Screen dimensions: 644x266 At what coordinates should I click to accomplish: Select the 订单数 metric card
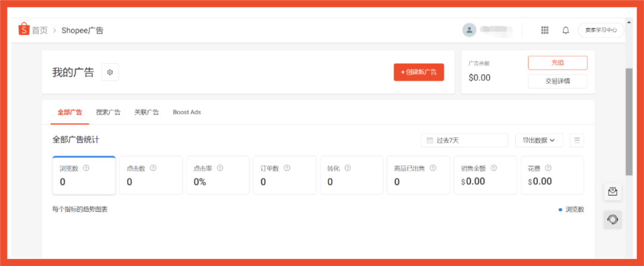(284, 175)
